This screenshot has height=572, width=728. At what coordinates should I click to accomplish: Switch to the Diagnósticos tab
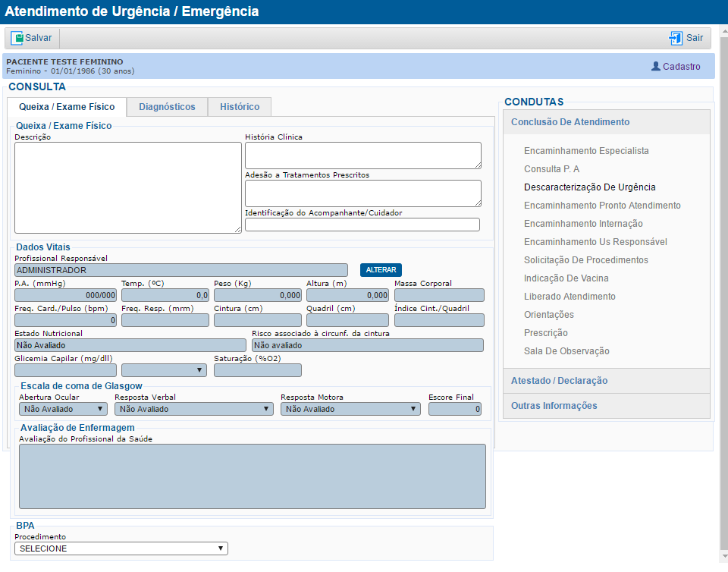point(167,107)
